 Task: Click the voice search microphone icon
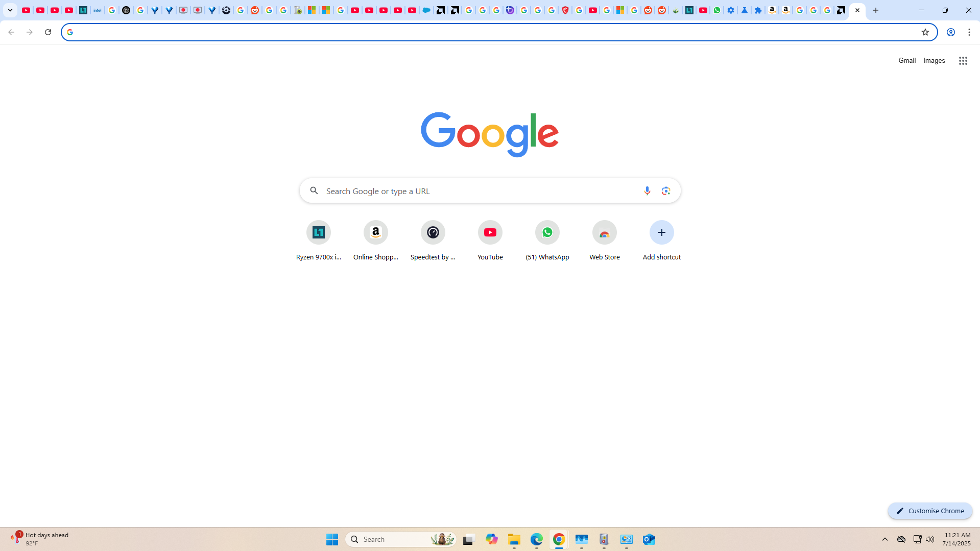click(647, 190)
